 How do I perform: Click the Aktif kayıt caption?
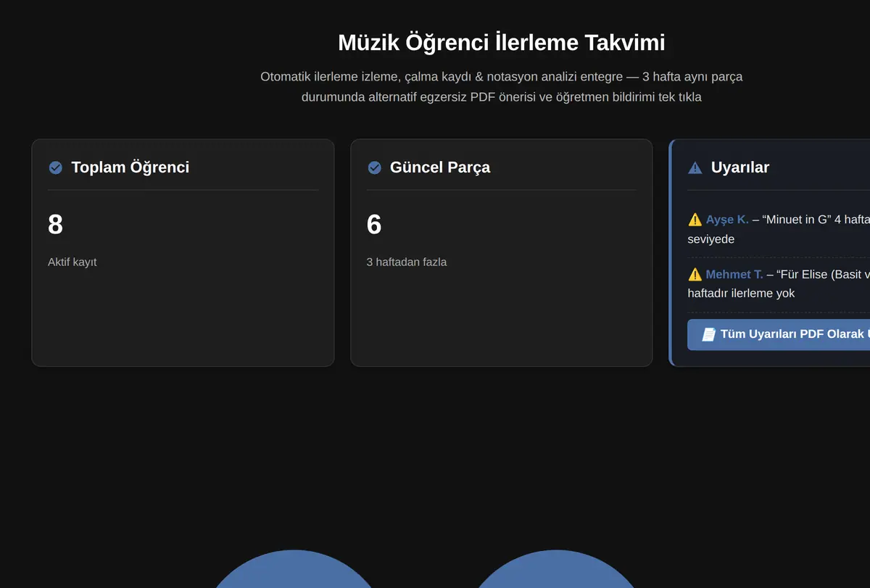72,262
